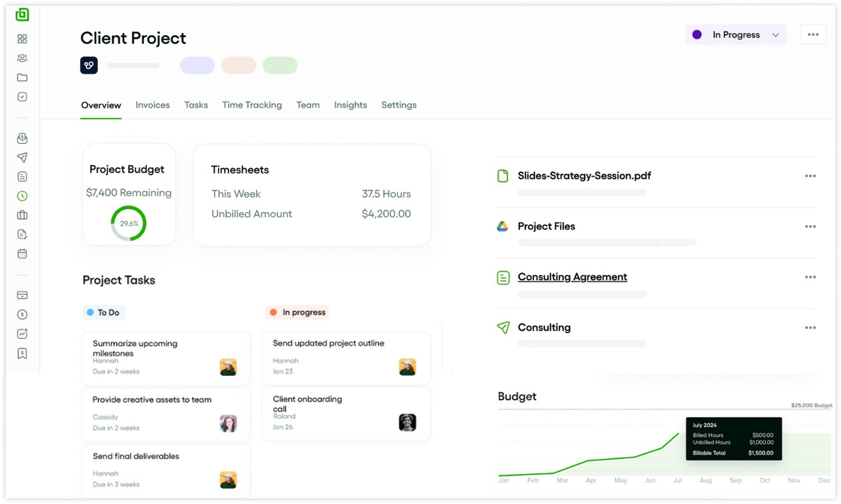Screen dimensions: 841x504
Task: Open more options for Slides-Strategy-Session.pdf
Action: tap(810, 176)
